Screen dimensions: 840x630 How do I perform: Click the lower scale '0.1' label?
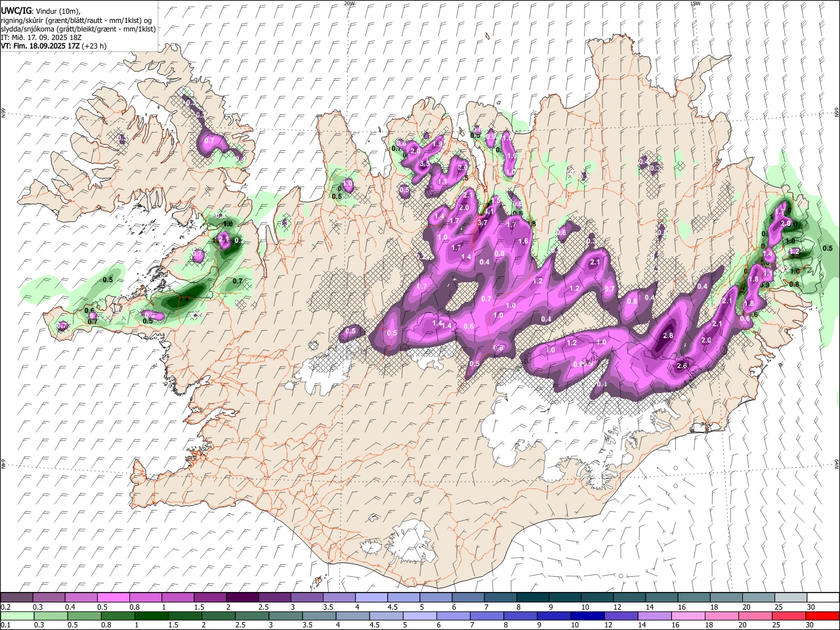point(5,625)
